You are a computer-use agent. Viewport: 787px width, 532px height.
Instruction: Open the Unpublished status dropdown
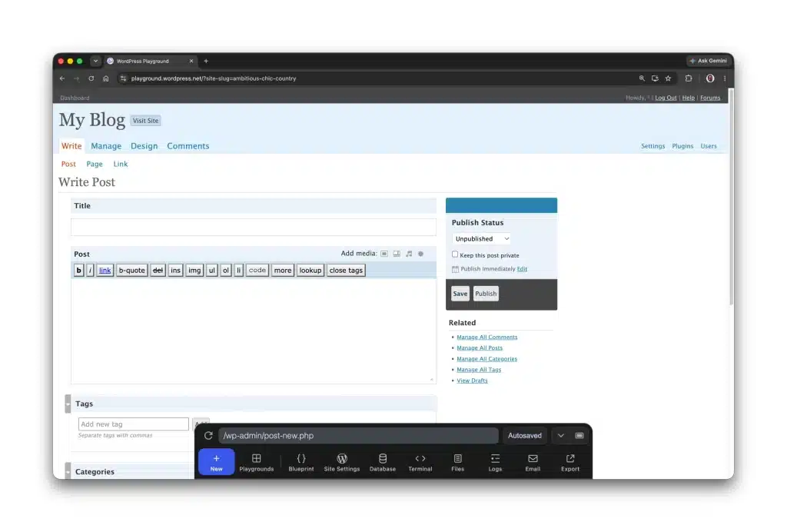(x=481, y=239)
